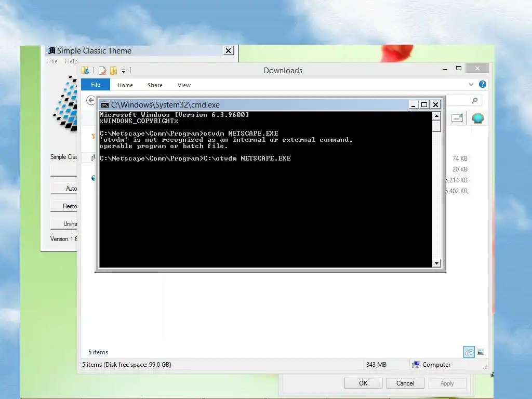Close the cmd.exe window
The image size is (532, 399).
436,104
